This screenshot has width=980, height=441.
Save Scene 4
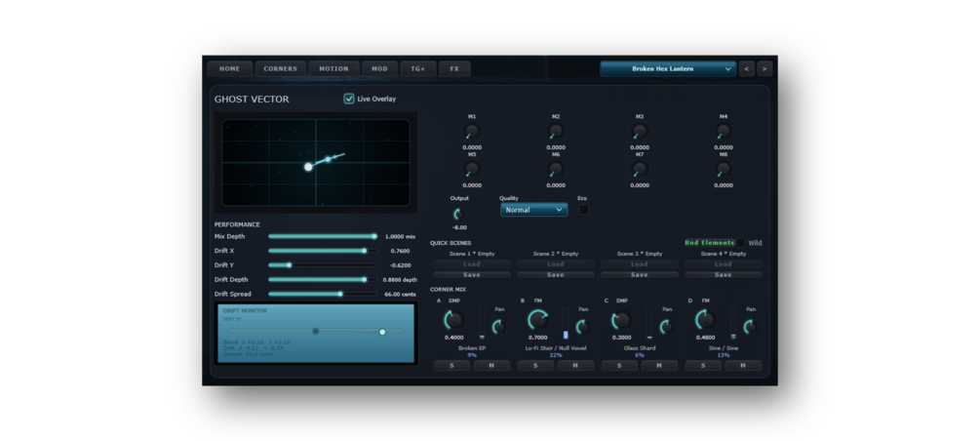[724, 274]
